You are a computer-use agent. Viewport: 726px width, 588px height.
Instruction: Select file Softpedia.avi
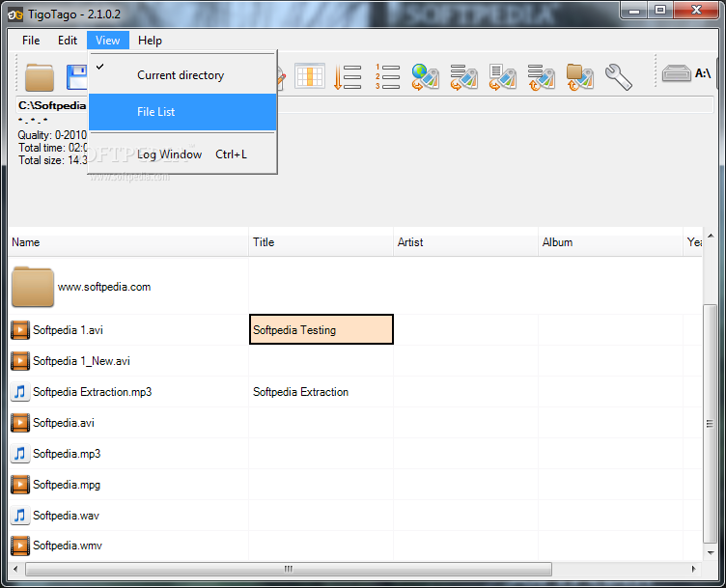[64, 423]
